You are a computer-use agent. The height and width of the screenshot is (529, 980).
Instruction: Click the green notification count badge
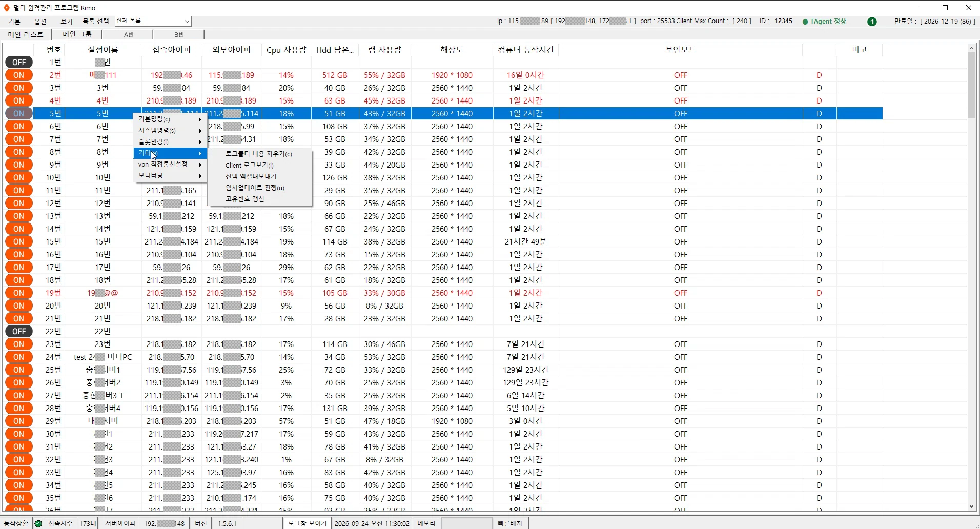pos(872,22)
